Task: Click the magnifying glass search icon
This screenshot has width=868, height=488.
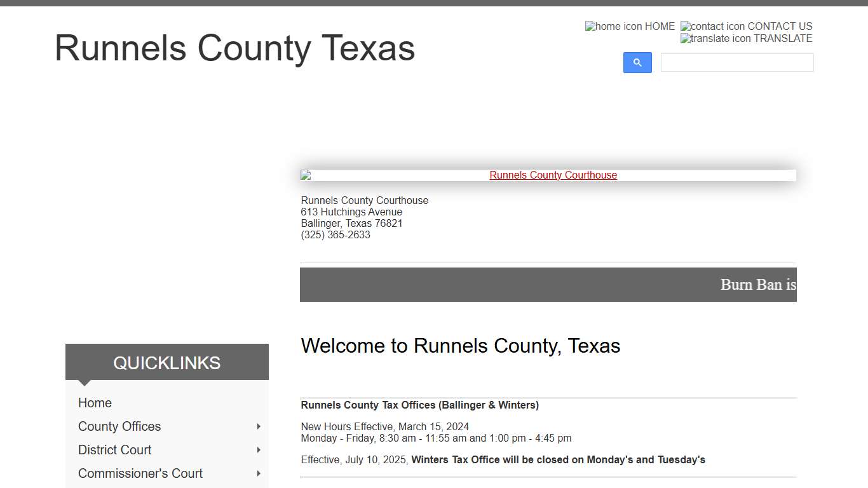Action: [637, 62]
